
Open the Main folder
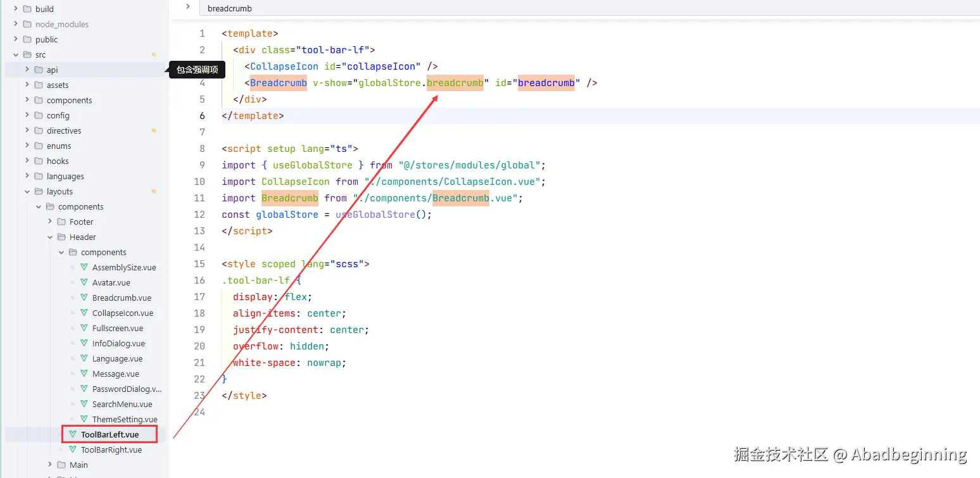[x=79, y=465]
